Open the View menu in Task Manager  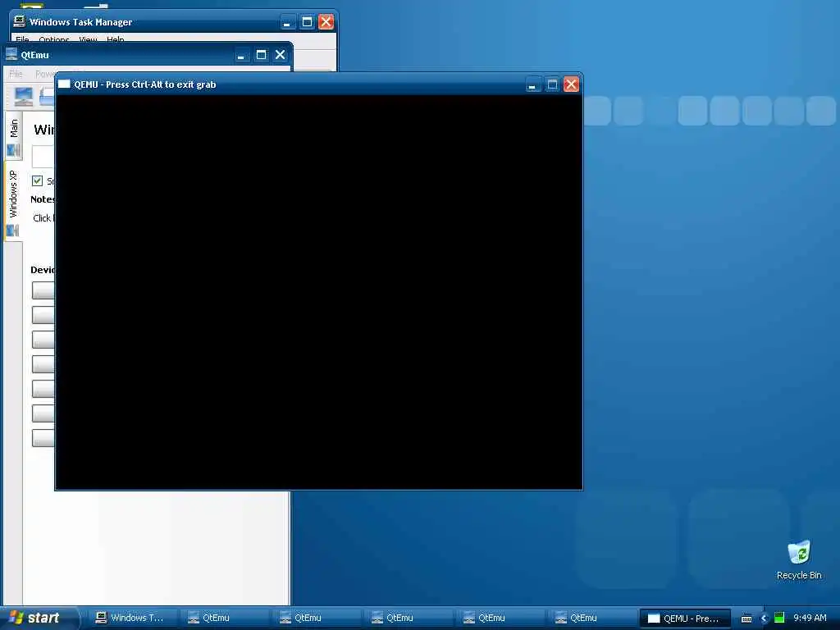(89, 39)
